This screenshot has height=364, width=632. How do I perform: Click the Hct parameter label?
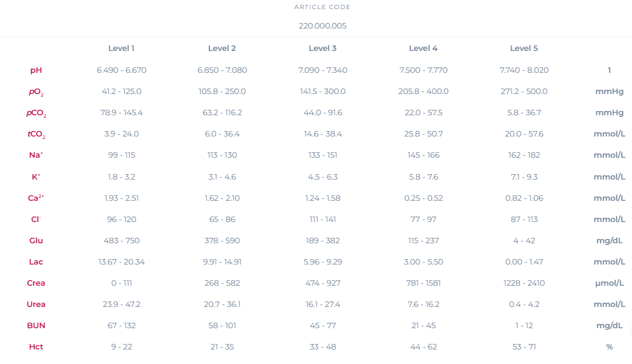click(36, 347)
